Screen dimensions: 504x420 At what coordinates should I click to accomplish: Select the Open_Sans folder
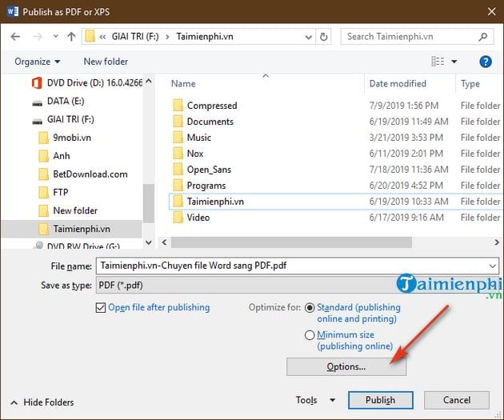pos(202,170)
